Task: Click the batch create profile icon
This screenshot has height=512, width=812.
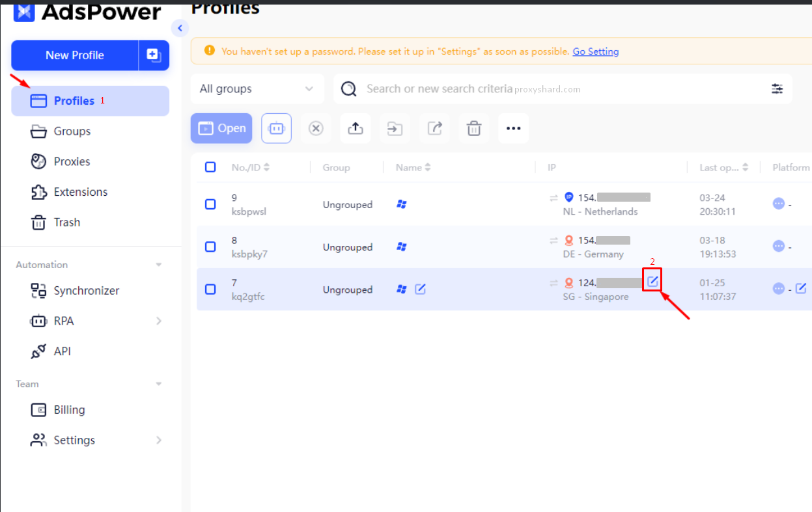Action: [154, 55]
